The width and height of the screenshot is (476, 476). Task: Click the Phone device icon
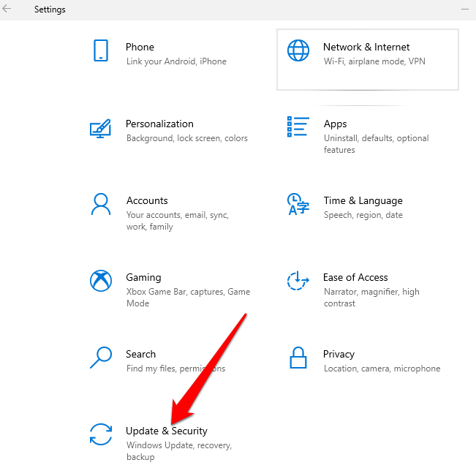(x=100, y=50)
